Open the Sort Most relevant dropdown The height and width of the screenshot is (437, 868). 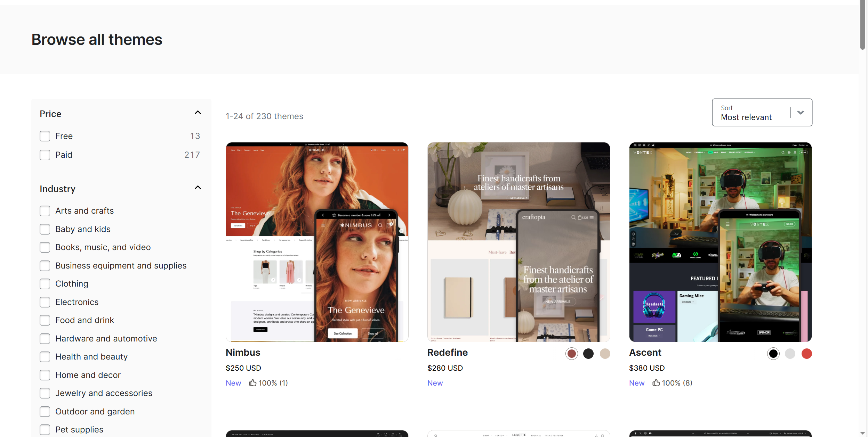click(762, 113)
